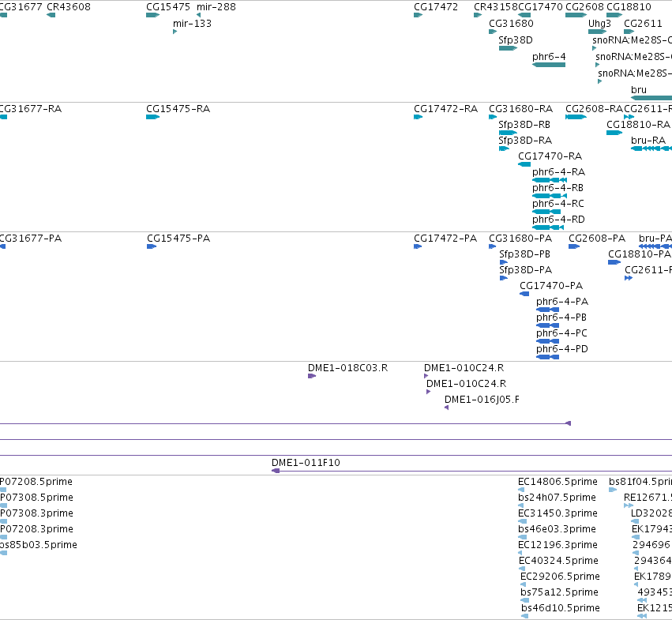Click the CG2611 gene label
Viewport: 672px width, 620px height.
click(x=644, y=24)
